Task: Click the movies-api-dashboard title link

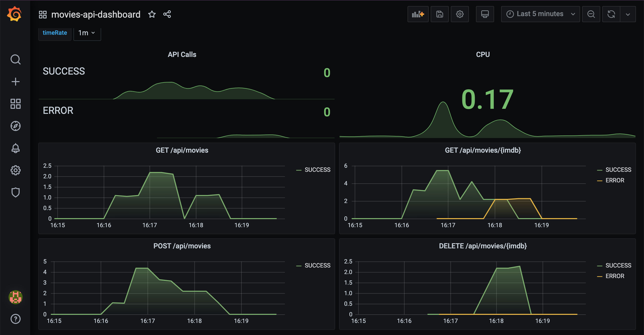Action: 96,14
